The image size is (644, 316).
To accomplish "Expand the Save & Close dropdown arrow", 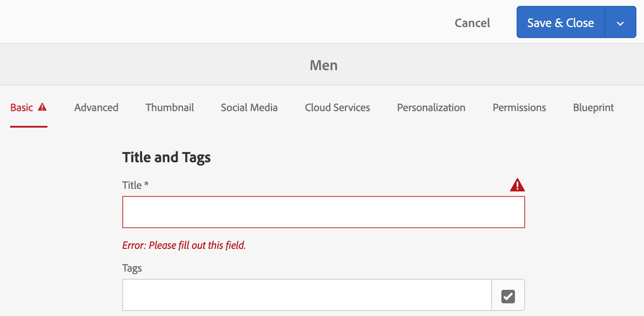I will coord(620,23).
